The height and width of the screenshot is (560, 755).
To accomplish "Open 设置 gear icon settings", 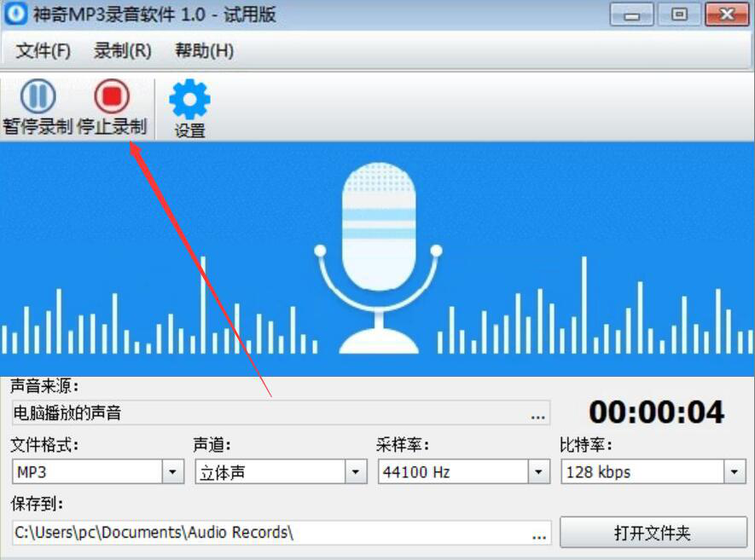I will (x=189, y=109).
